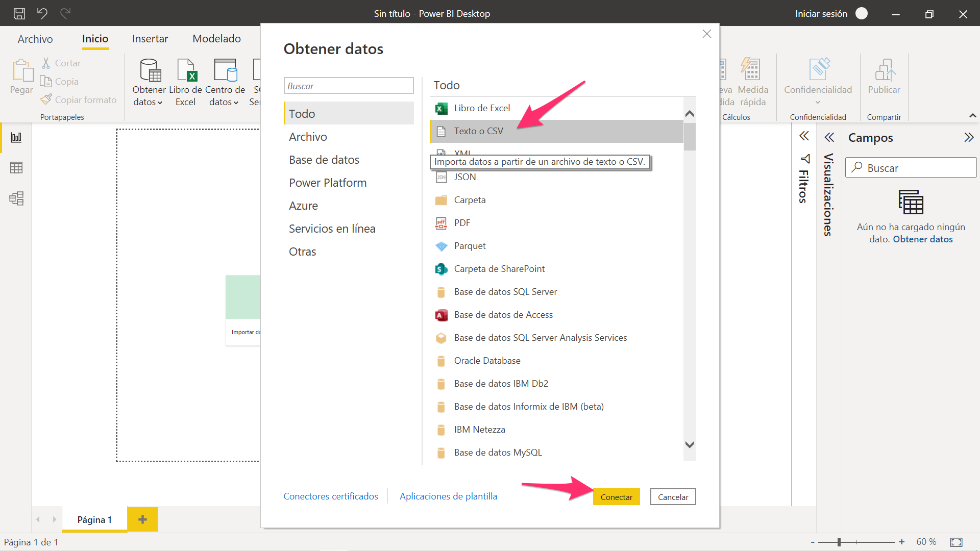This screenshot has height=551, width=980.
Task: Click the Carpeta data source icon
Action: tap(441, 199)
